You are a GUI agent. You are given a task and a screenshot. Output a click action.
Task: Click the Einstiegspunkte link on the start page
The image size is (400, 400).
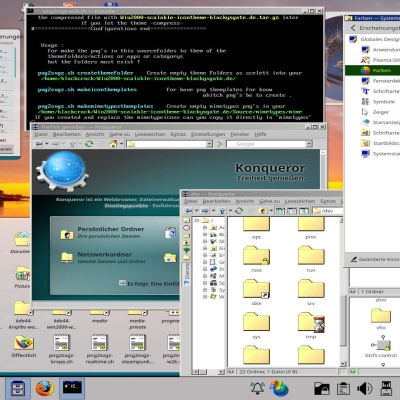click(x=126, y=206)
